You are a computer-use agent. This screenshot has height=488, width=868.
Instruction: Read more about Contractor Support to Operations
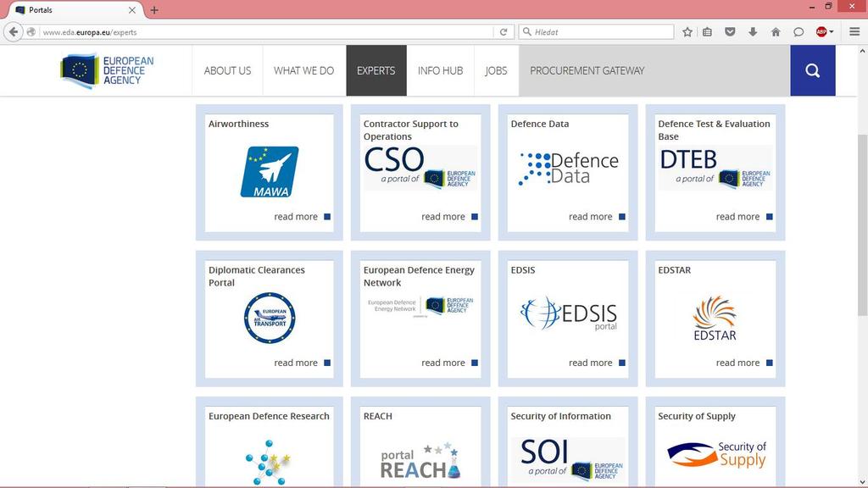pyautogui.click(x=449, y=217)
